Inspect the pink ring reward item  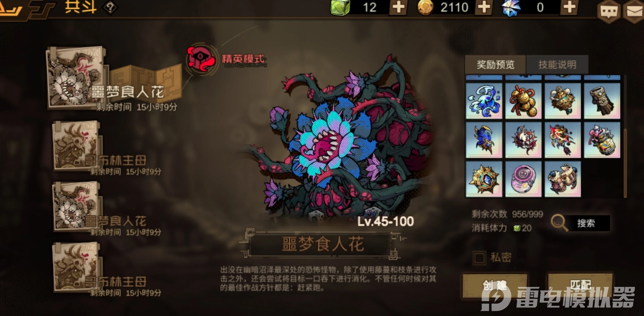point(523,179)
